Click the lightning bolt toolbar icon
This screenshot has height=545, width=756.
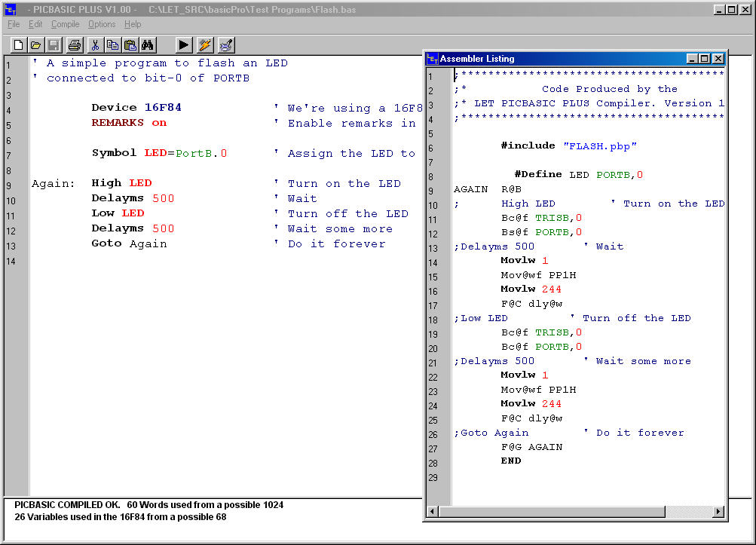click(205, 45)
